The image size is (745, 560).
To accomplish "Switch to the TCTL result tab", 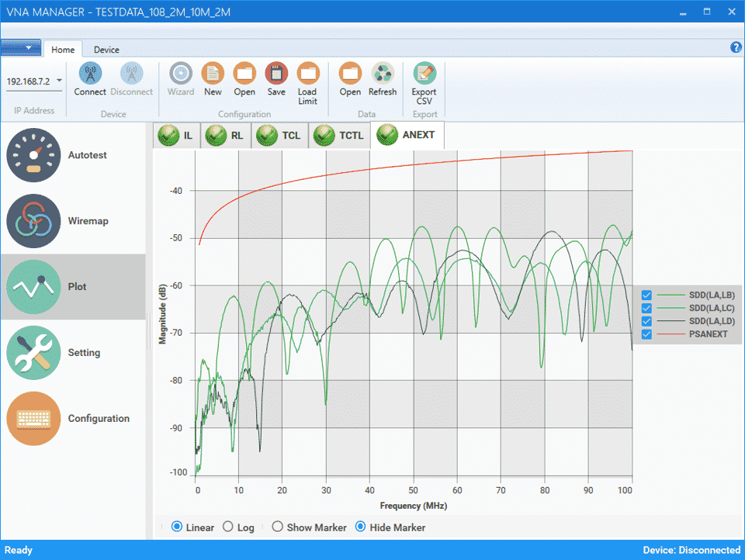I will (339, 136).
